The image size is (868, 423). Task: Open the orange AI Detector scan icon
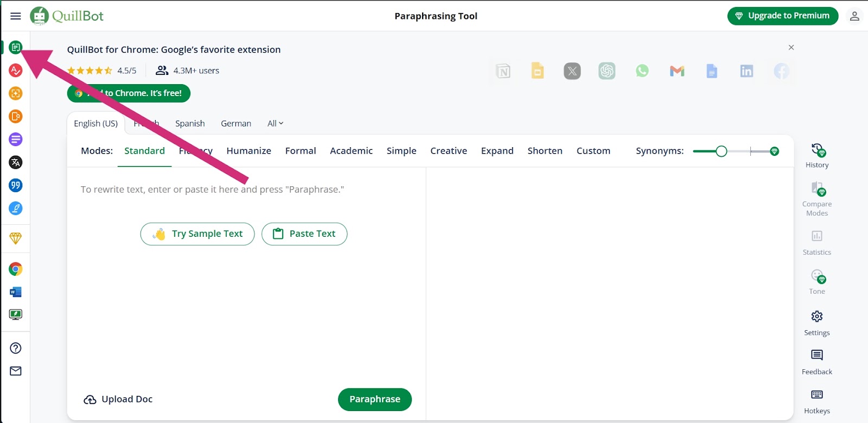16,93
